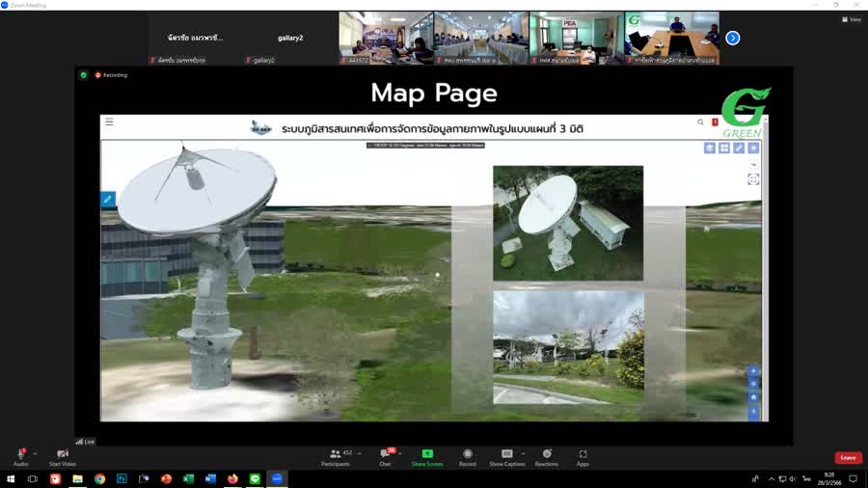Click the zoom-in plus map button

pos(753,370)
